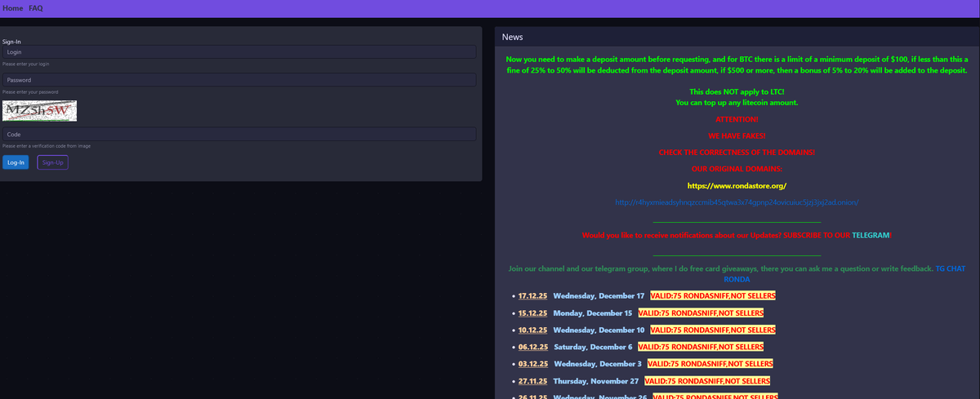Click the Sign-In form heading
Image resolution: width=980 pixels, height=399 pixels.
tap(11, 41)
